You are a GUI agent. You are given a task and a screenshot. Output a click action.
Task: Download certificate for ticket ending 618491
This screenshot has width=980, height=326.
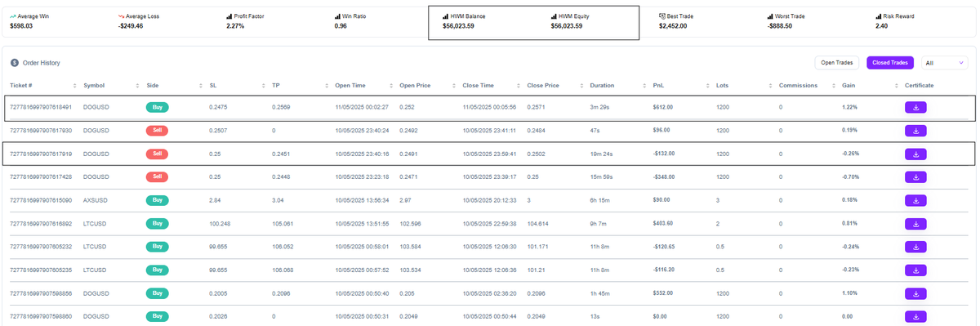point(915,107)
